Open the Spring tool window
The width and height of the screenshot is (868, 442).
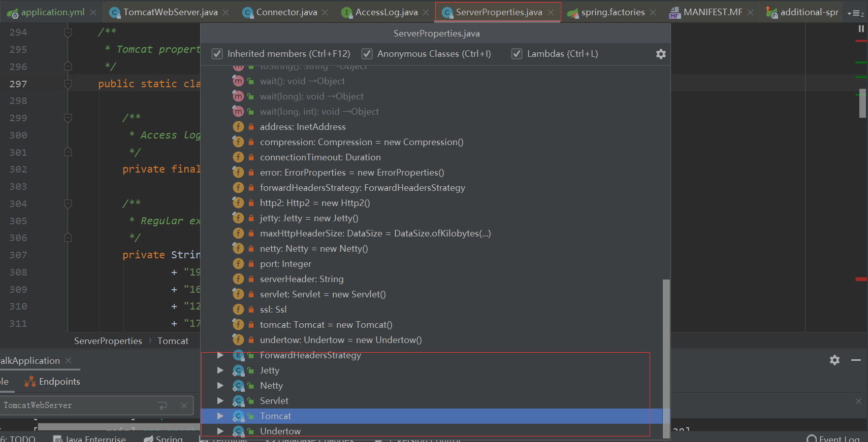[163, 438]
